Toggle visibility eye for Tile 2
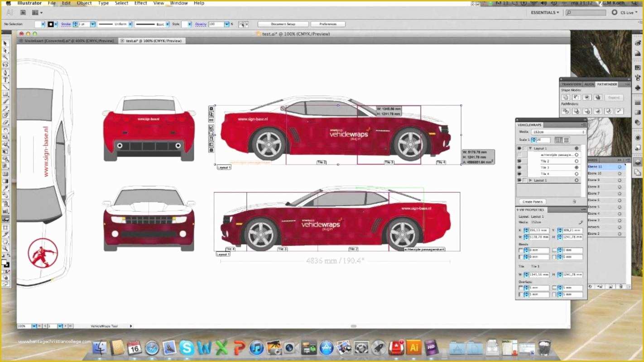 click(519, 161)
